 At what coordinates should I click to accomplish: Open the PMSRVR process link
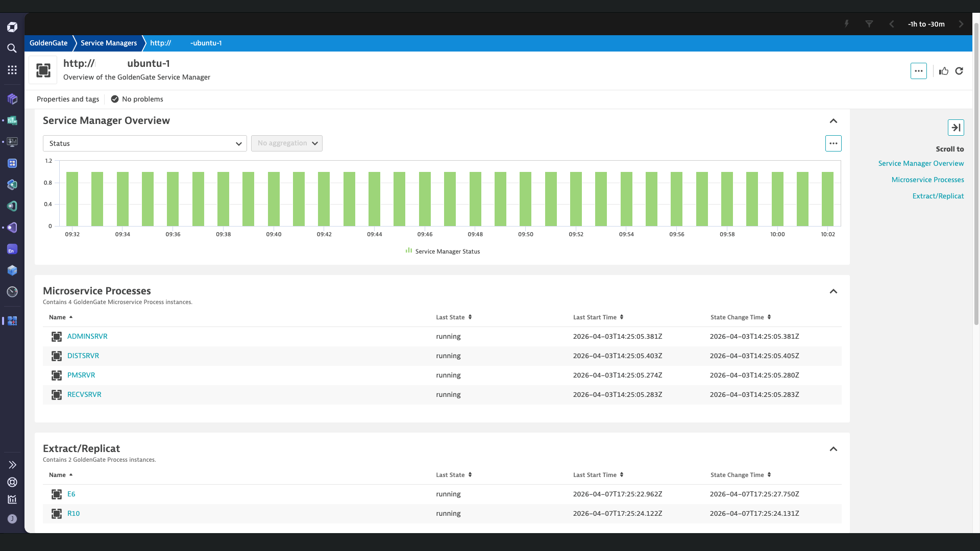coord(81,375)
